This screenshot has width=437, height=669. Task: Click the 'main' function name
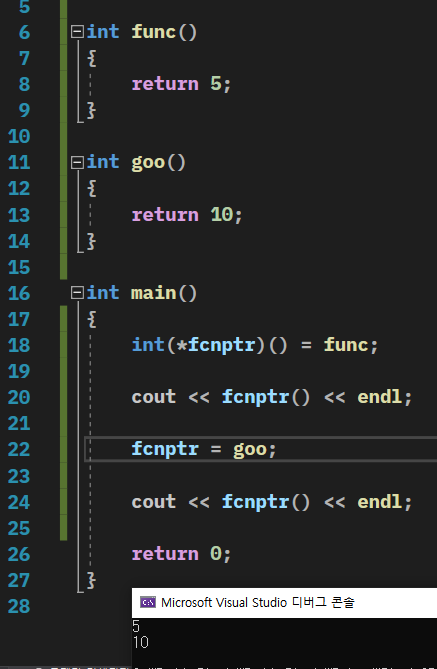click(154, 293)
